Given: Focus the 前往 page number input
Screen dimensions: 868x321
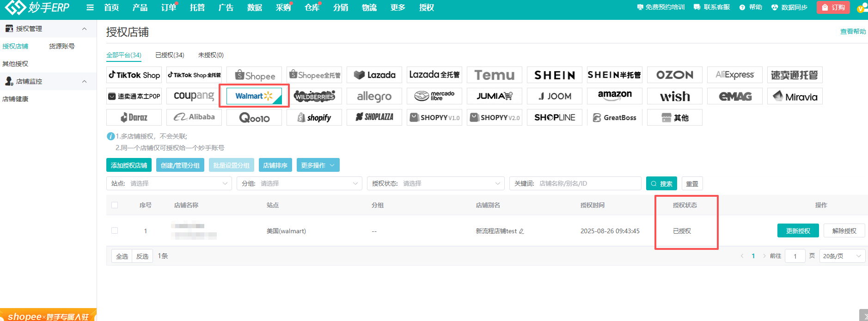Looking at the screenshot, I should [x=795, y=256].
